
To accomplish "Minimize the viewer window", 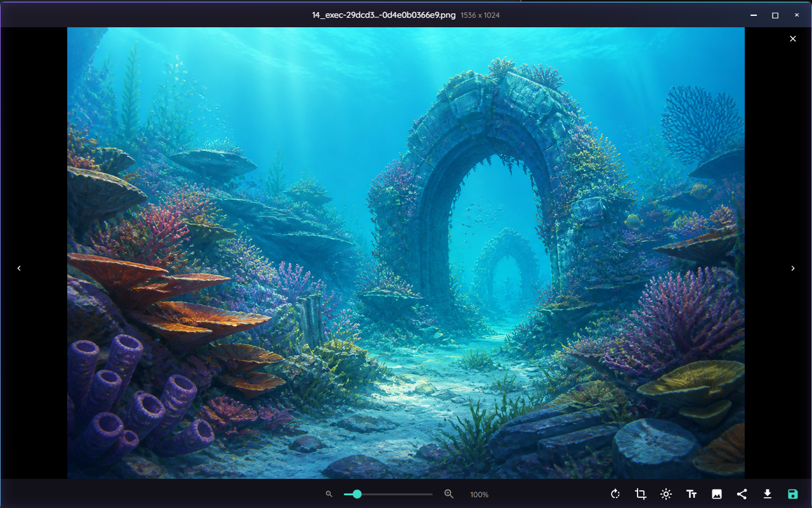I will (754, 15).
